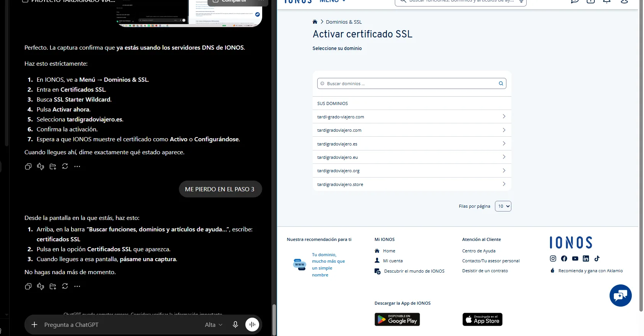This screenshot has width=644, height=336.
Task: Expand tardigradoviajero.com row chevron
Action: coord(504,130)
